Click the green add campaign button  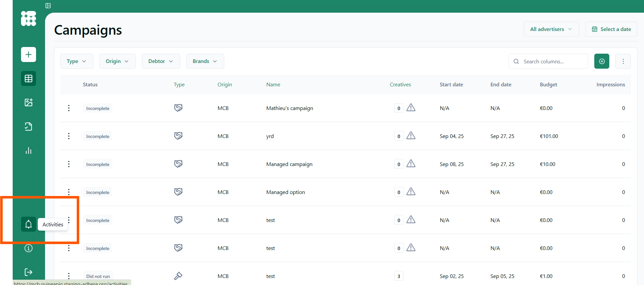[602, 61]
